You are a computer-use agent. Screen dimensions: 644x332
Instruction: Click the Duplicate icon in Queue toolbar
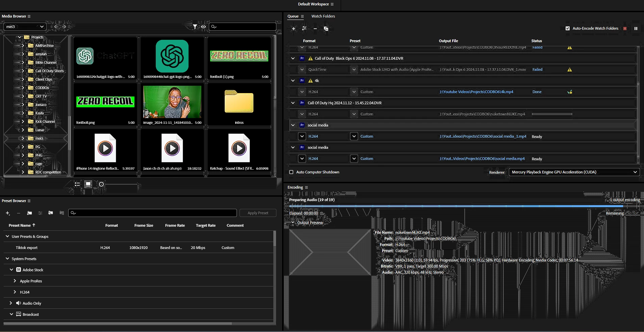[326, 29]
